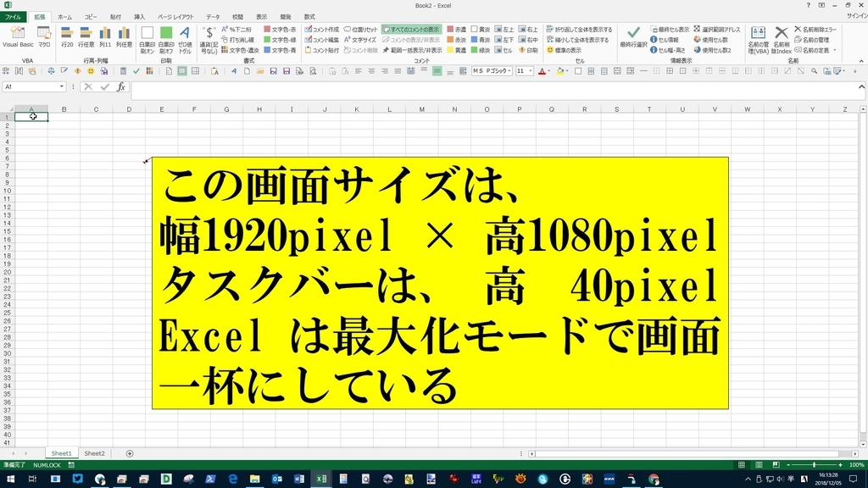This screenshot has height=488, width=868.
Task: Switch to Page Layout view in status bar
Action: tap(759, 465)
